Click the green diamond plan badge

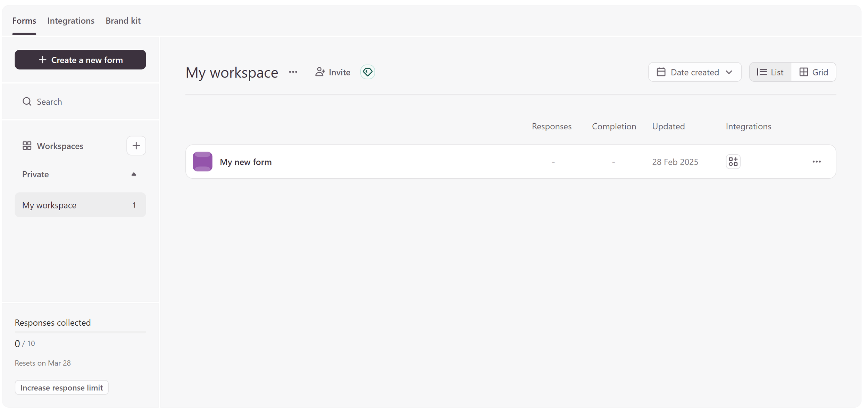coord(367,72)
